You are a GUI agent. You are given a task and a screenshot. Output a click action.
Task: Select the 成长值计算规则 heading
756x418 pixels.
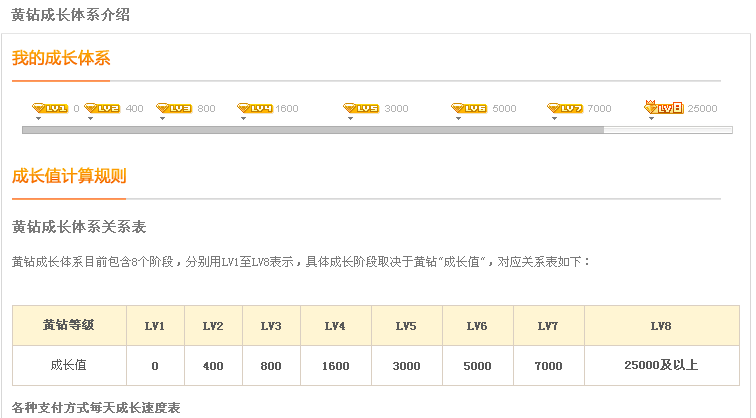(69, 176)
